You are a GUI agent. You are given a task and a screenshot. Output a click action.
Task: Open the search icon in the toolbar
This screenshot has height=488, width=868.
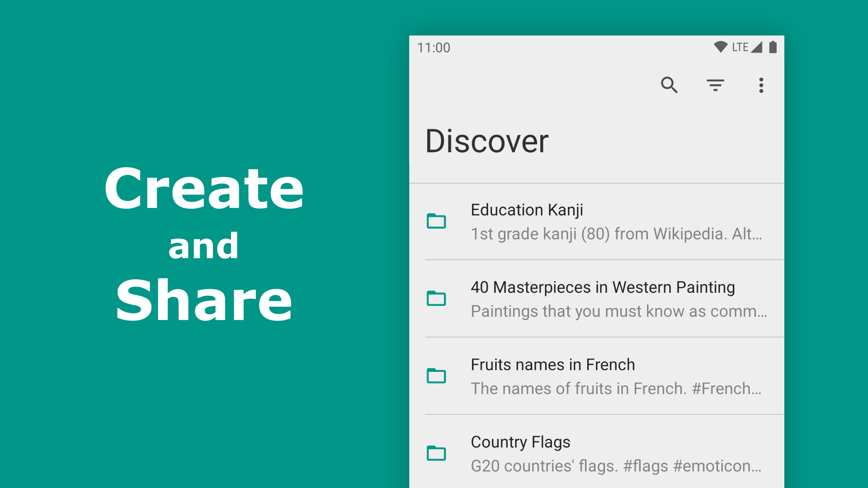coord(670,85)
